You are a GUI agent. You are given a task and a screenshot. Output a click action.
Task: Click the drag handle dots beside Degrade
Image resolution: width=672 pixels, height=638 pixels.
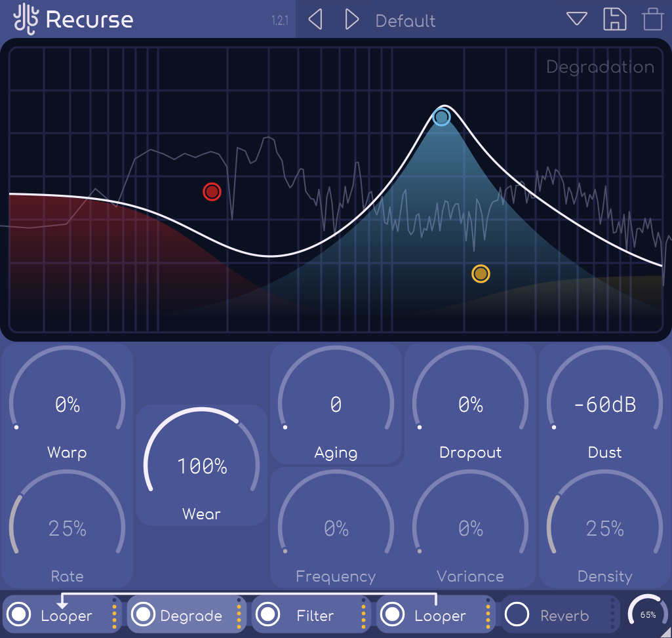click(240, 614)
